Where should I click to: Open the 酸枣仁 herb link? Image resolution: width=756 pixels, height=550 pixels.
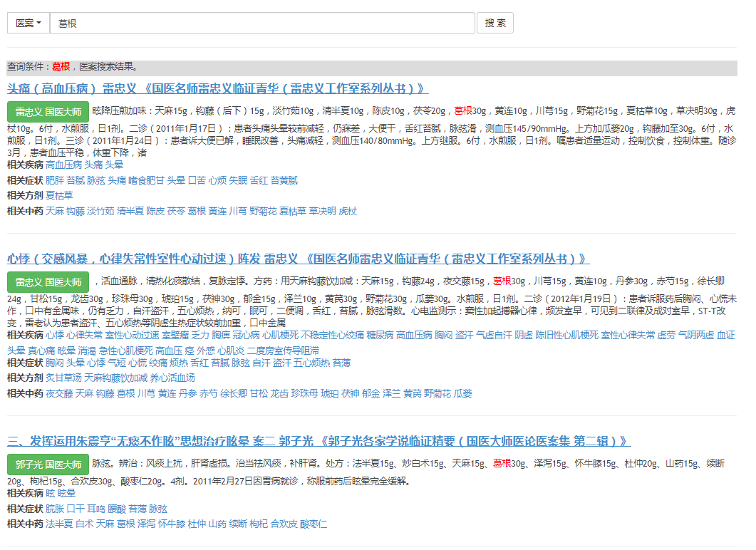tap(314, 524)
